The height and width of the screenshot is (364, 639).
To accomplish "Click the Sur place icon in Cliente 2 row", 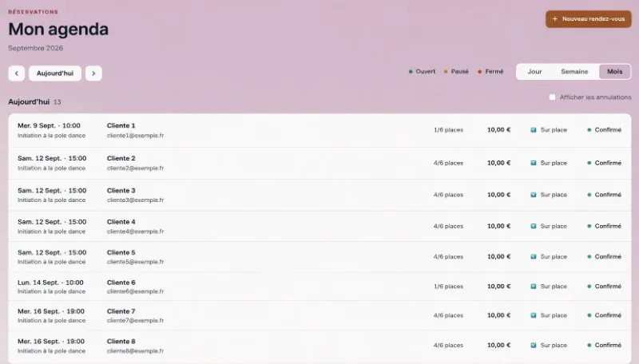I will point(534,163).
